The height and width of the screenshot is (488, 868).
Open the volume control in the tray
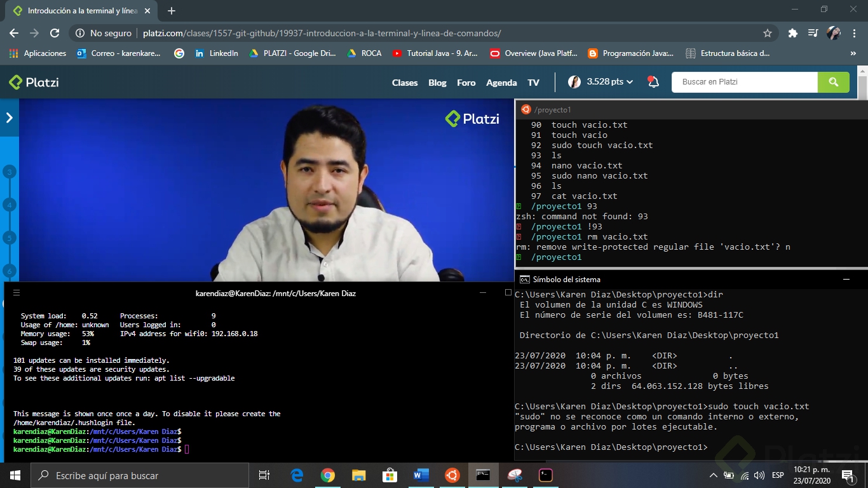[x=759, y=475]
